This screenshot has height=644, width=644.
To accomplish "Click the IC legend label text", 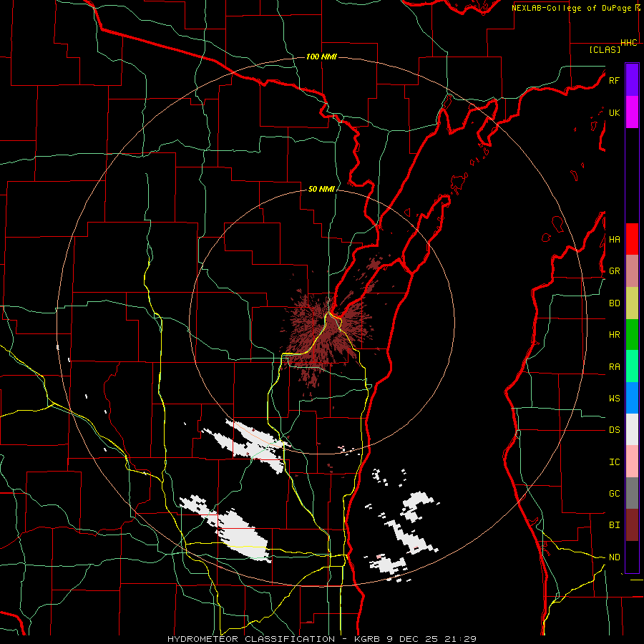I will [614, 462].
